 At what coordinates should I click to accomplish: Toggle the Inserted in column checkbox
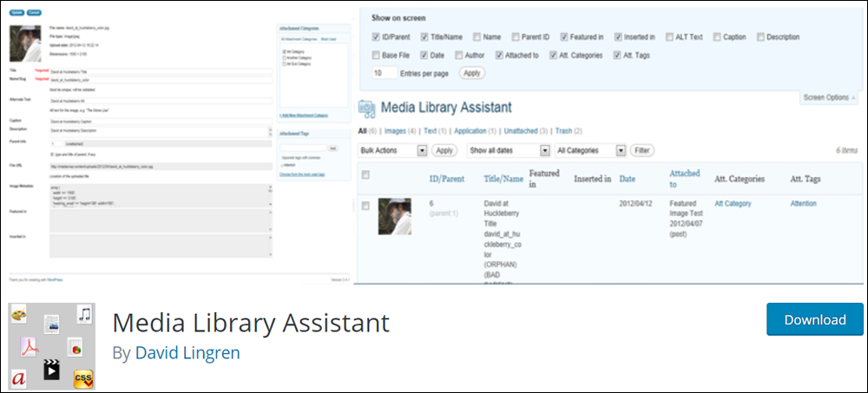[x=618, y=37]
